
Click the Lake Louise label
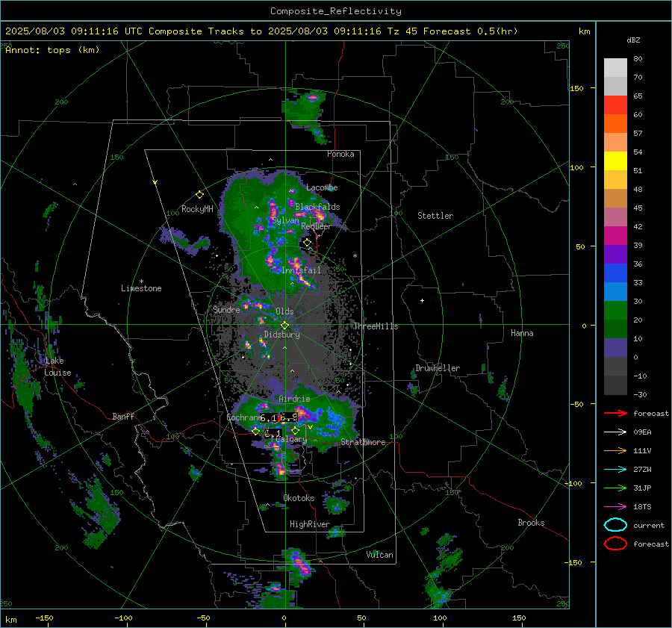pyautogui.click(x=57, y=367)
